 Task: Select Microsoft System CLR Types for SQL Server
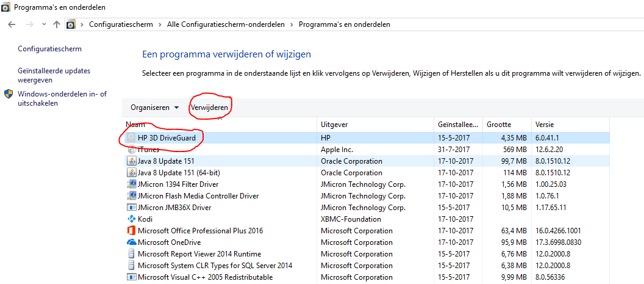coord(215,265)
